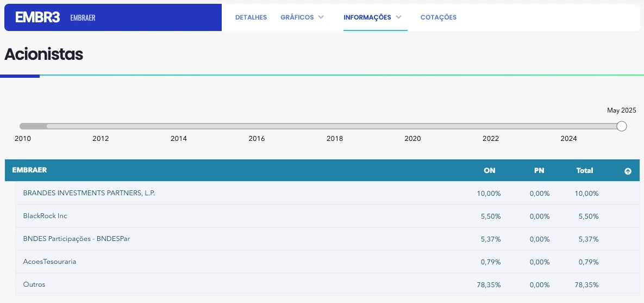Select the BlackRock Inc row
The width and height of the screenshot is (644, 303).
pyautogui.click(x=327, y=217)
